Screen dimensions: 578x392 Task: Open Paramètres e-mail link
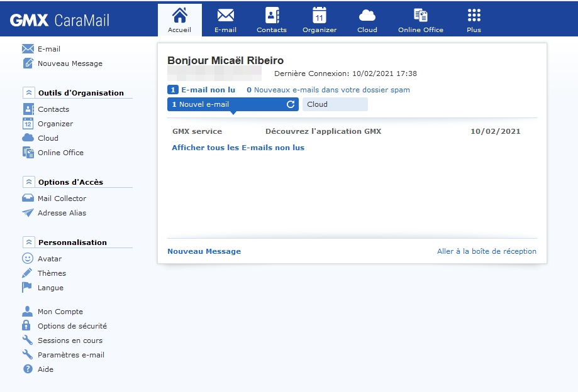click(71, 355)
